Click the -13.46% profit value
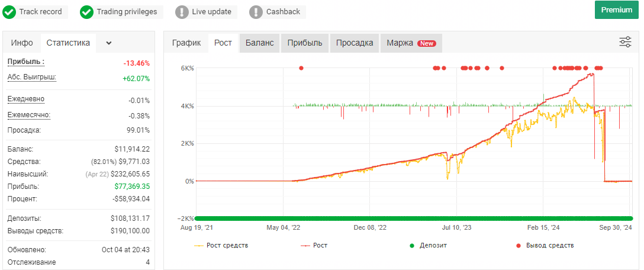 [136, 63]
